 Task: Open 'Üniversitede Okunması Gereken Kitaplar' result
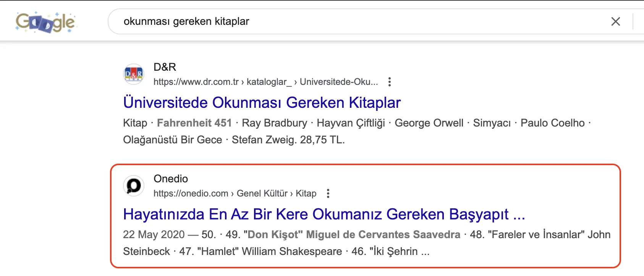[x=262, y=102]
